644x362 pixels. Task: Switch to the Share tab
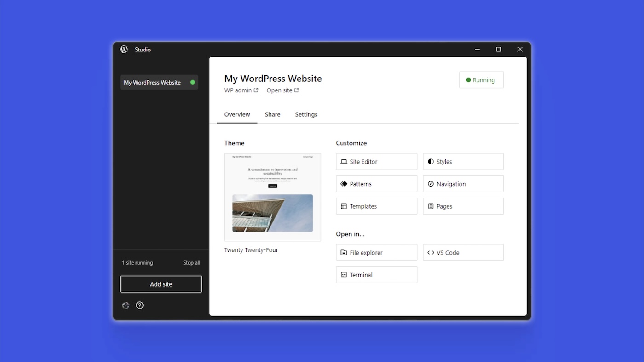pos(272,114)
